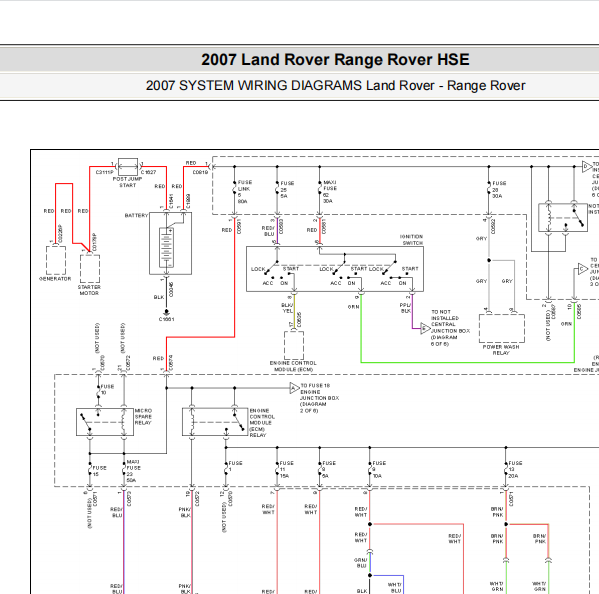
Task: Select the 'C0574' connector label
Action: point(171,363)
